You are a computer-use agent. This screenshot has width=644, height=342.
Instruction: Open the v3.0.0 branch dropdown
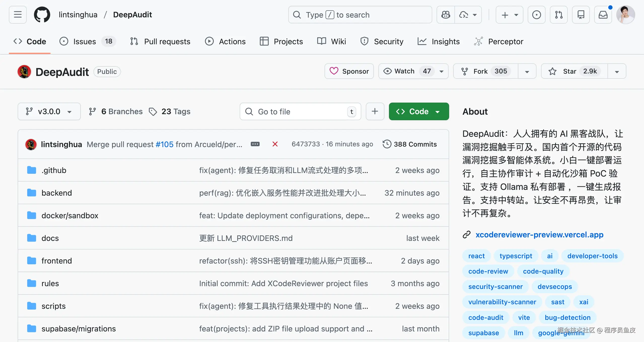[49, 111]
